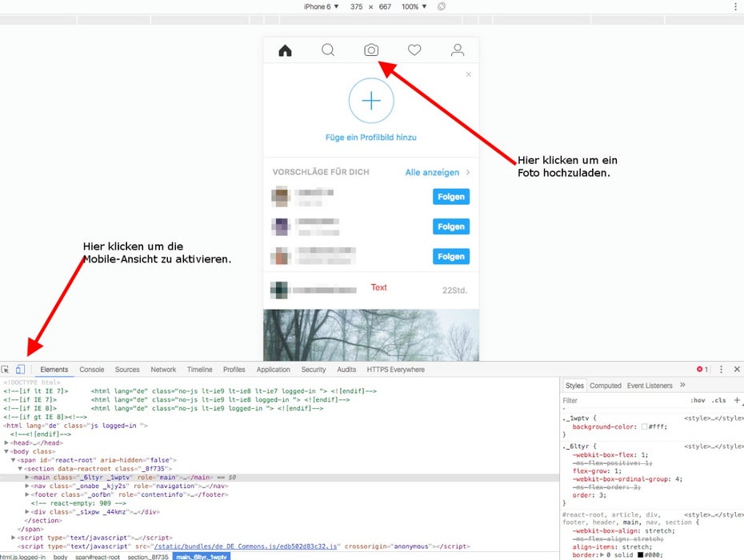The image size is (744, 560).
Task: Click the plus circle to add profile picture
Action: tap(371, 101)
